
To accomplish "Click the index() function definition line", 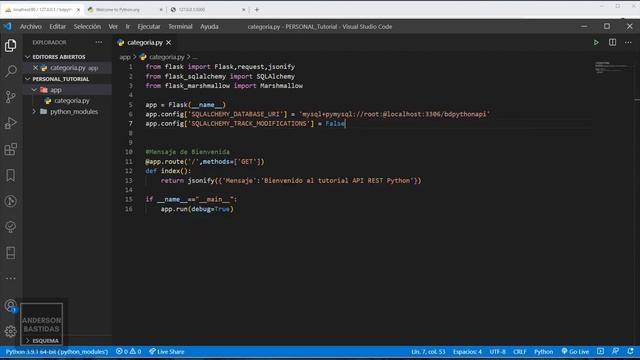I will tap(168, 171).
